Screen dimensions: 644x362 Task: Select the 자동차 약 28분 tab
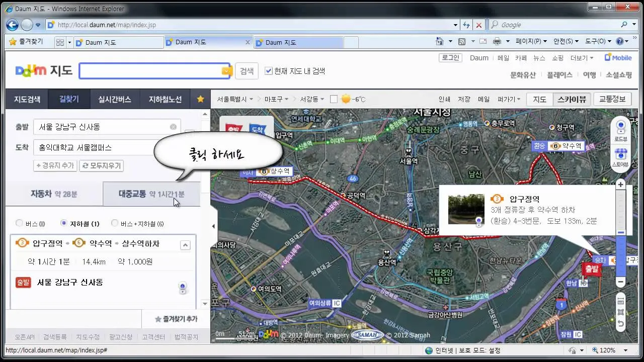[x=54, y=194]
